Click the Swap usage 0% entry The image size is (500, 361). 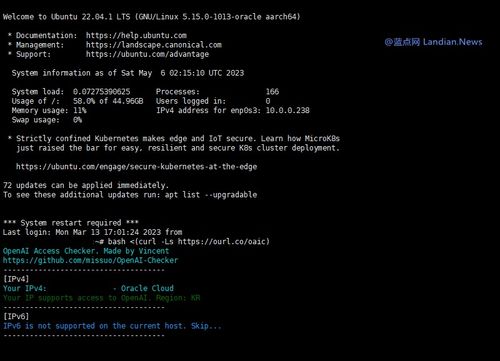[47, 120]
